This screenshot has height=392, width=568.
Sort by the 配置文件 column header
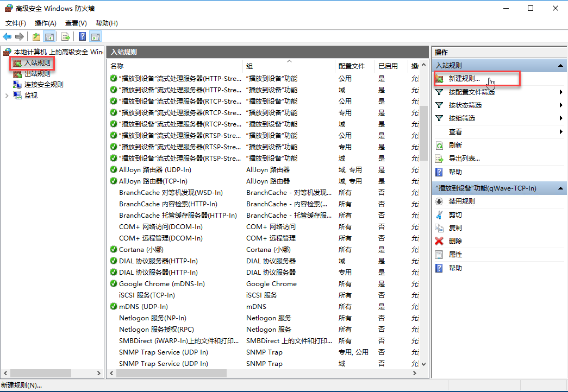click(x=355, y=66)
